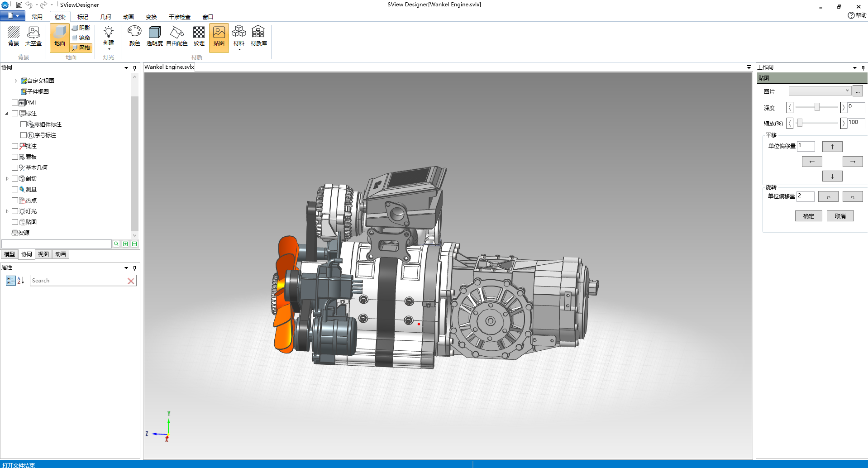Switch to the 动画 ribbon tab

[x=129, y=17]
